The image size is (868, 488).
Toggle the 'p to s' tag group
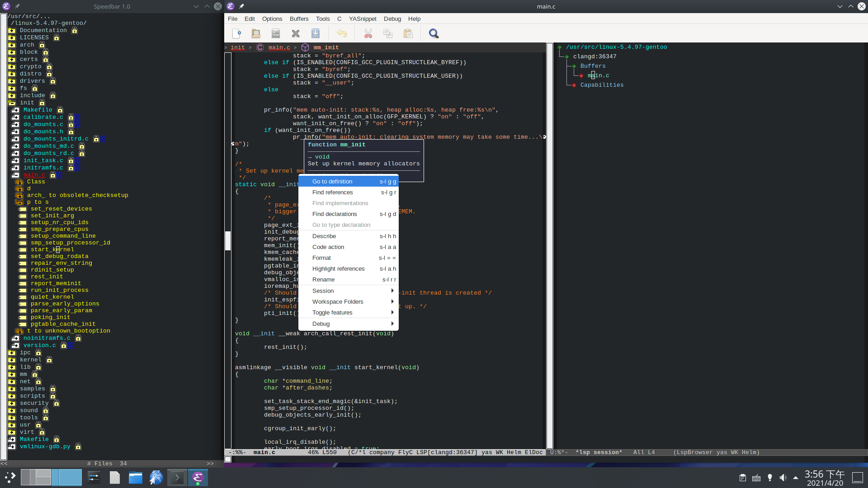tap(19, 202)
